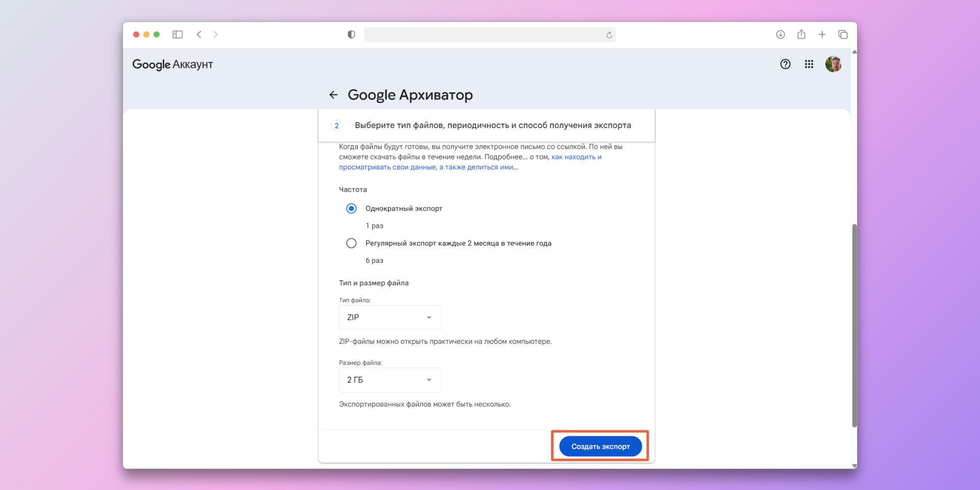The height and width of the screenshot is (490, 980).
Task: Open the account profile avatar
Action: pyautogui.click(x=834, y=64)
